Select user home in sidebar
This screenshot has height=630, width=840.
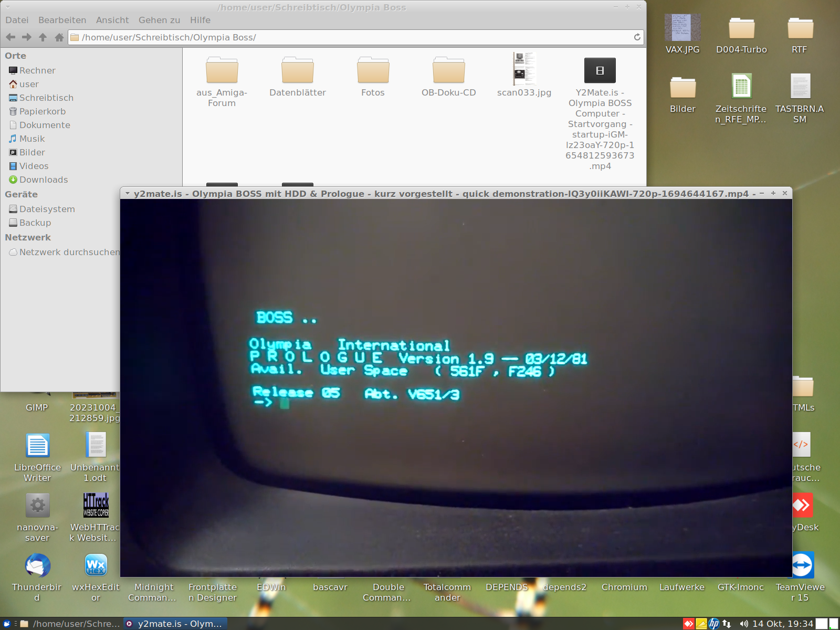pos(24,84)
